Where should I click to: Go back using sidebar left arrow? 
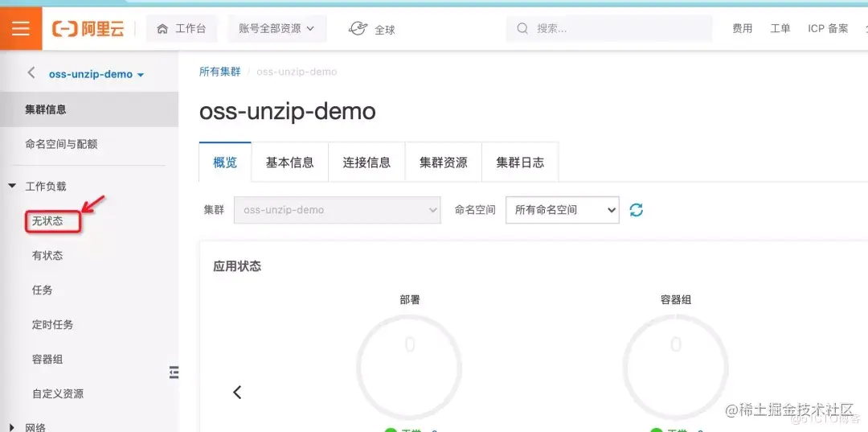31,72
